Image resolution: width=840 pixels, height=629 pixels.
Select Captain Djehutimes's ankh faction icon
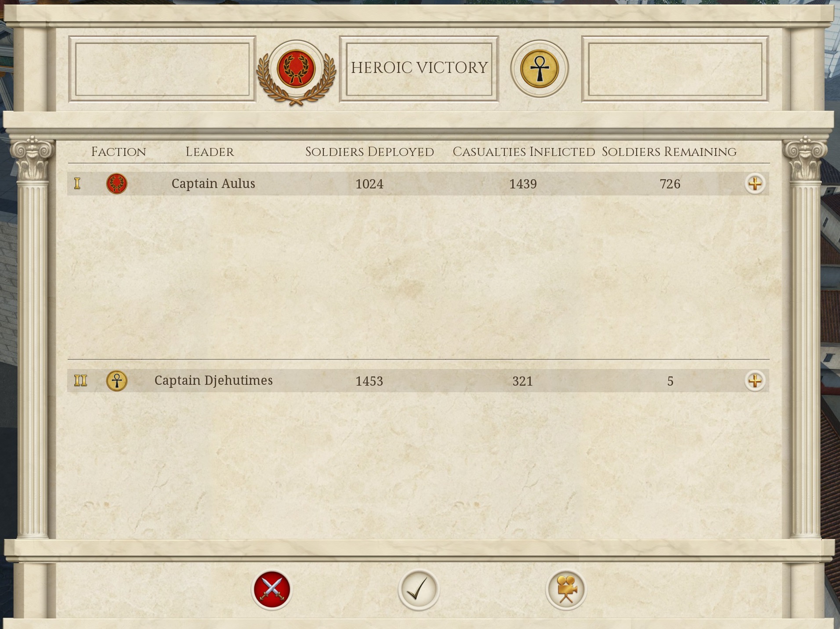coord(116,380)
